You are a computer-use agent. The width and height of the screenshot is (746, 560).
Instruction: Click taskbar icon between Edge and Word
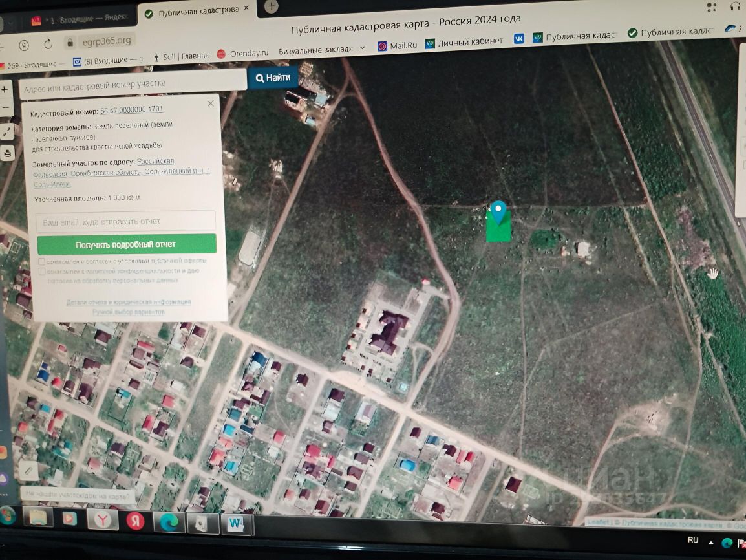coord(202,523)
